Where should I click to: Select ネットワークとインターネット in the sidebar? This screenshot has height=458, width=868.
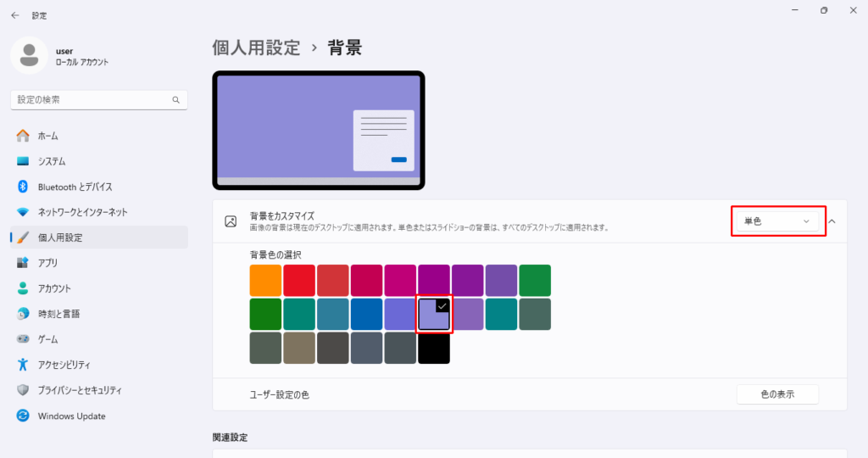[99, 212]
